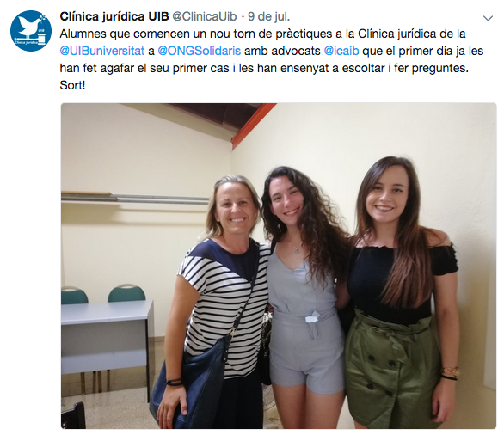The height and width of the screenshot is (435, 504).
Task: Expand the tweet options chevron
Action: tap(488, 18)
